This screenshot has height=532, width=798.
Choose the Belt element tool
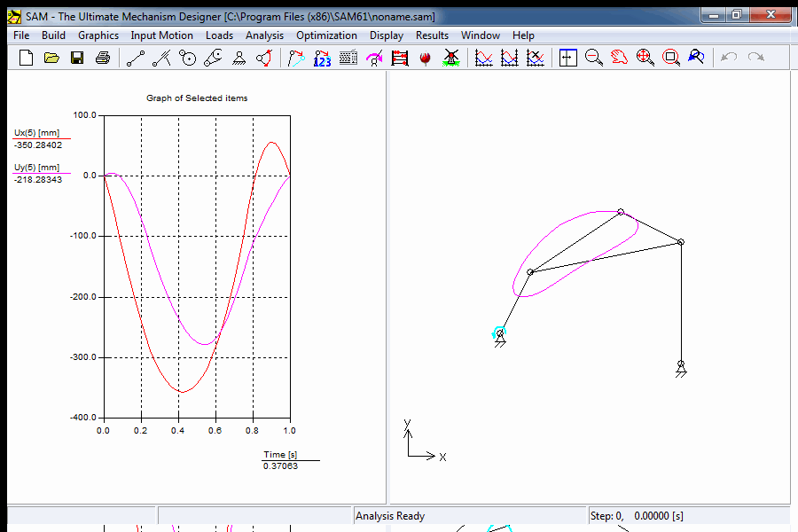(213, 58)
